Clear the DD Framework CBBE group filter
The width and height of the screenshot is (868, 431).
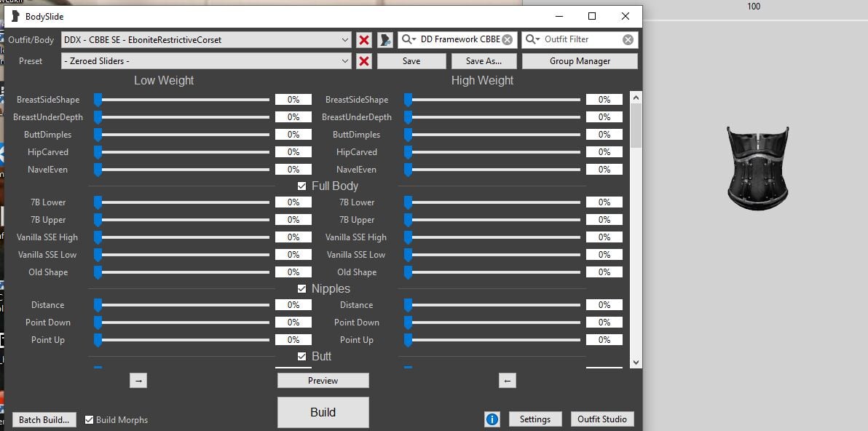point(507,40)
